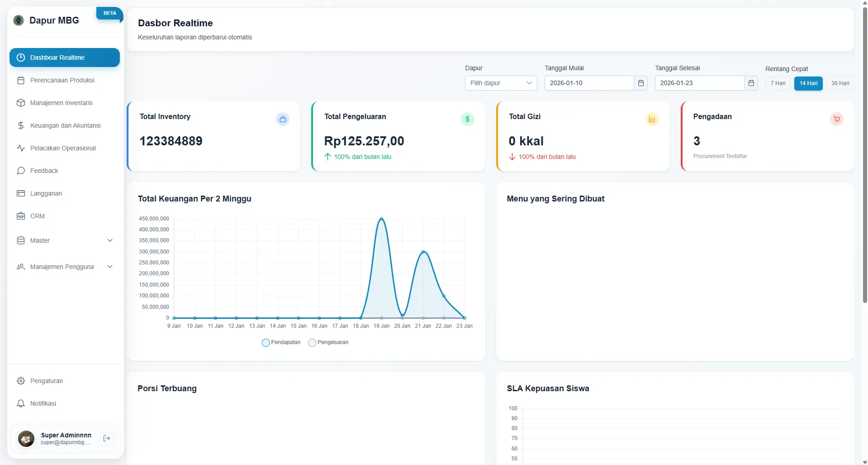Open calendar picker for Tanggal Selesai
Screen dimensions: 868x465
[751, 83]
